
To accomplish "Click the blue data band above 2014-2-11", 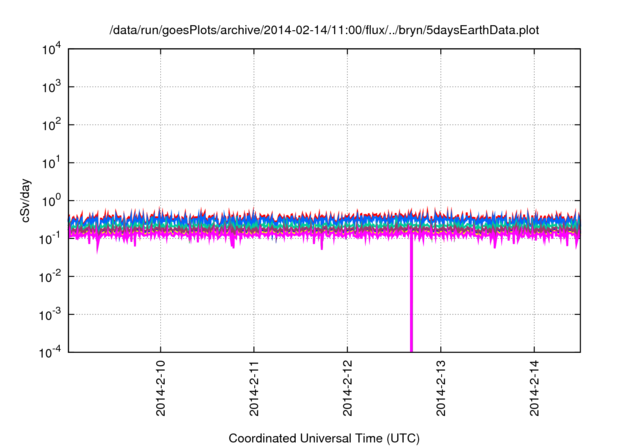I will tap(255, 222).
